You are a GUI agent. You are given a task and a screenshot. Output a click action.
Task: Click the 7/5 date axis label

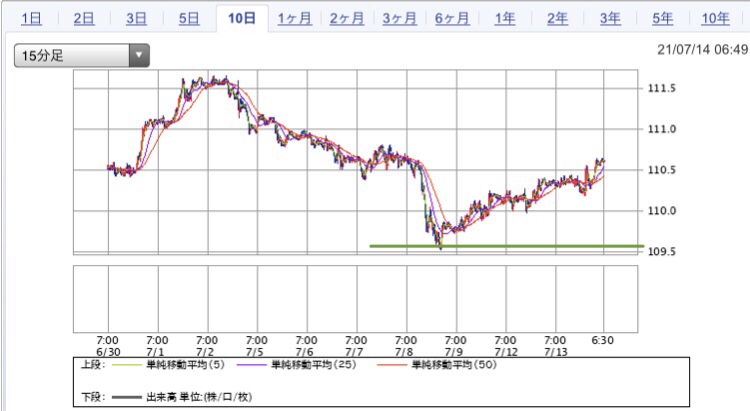point(254,352)
